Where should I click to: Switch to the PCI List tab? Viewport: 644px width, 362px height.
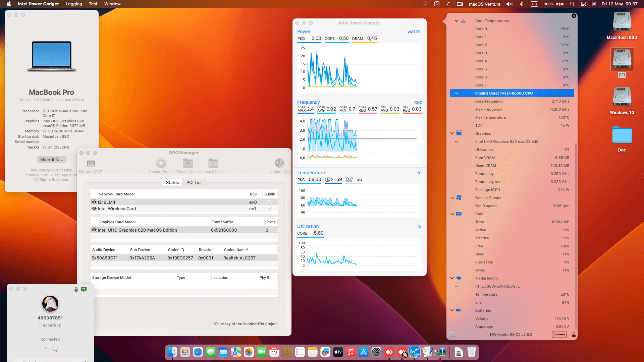(x=194, y=183)
